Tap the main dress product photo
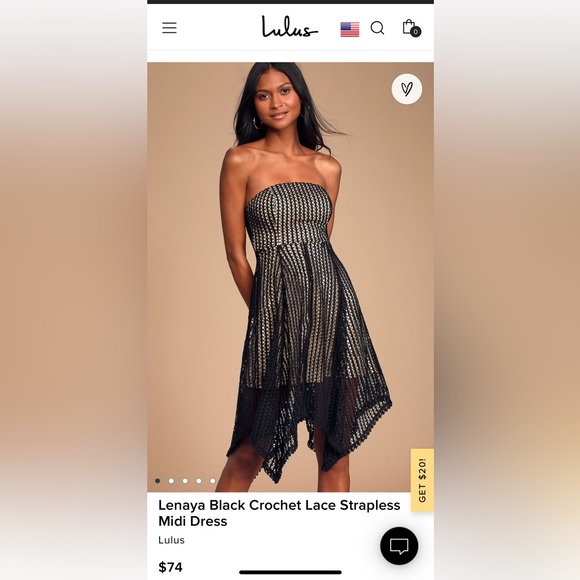This screenshot has height=580, width=580. [290, 277]
